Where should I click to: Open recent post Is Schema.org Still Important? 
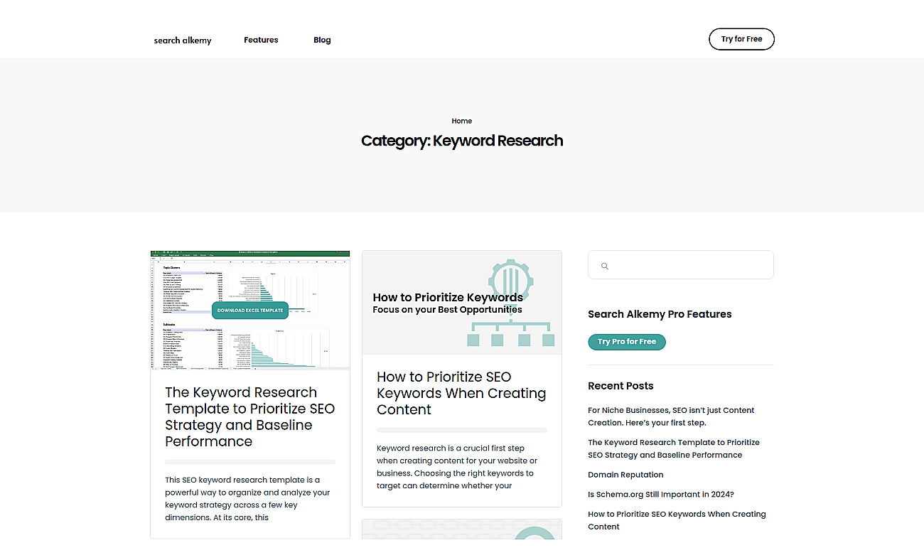660,495
